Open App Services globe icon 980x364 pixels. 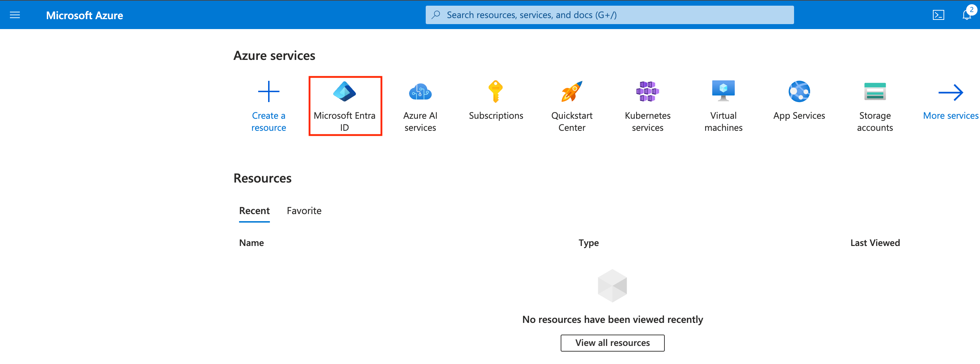point(799,91)
